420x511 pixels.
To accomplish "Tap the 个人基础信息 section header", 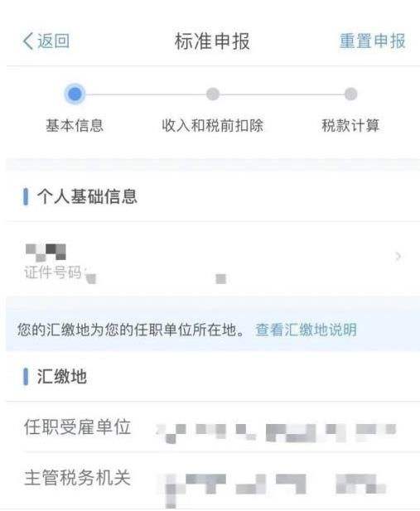I will [87, 196].
